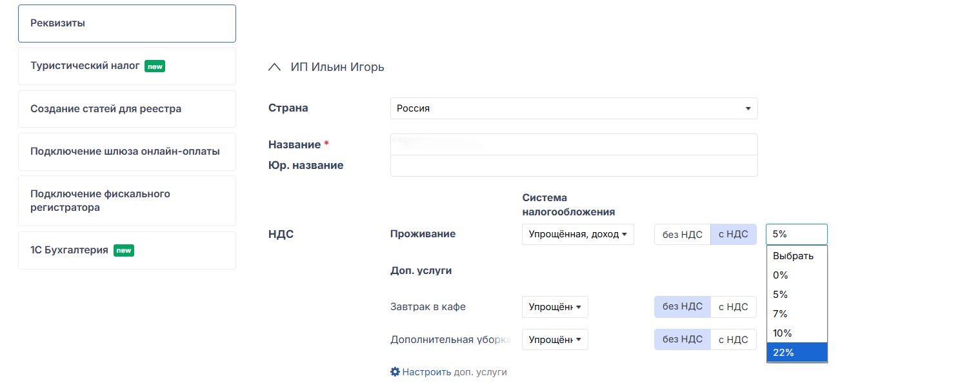Collapse the ИП Ильин Игорь section chevron
This screenshot has width=980, height=392.
pos(275,67)
